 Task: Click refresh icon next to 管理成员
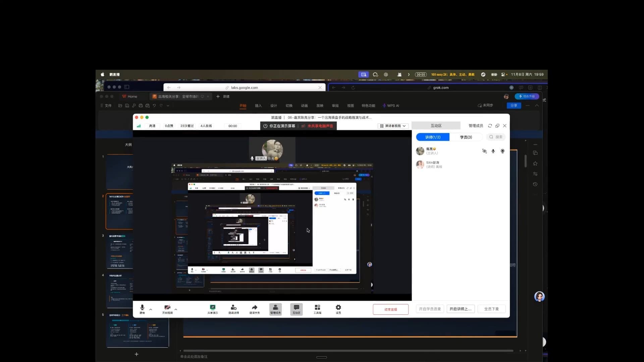point(490,126)
